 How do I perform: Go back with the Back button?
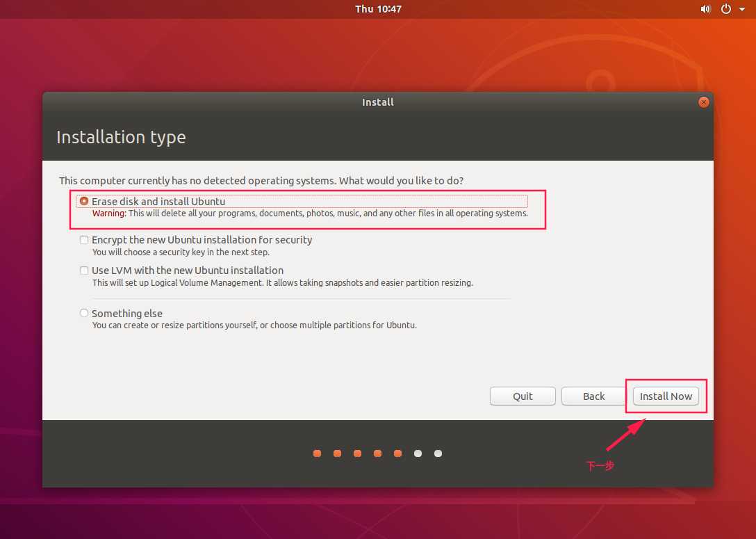[x=593, y=396]
